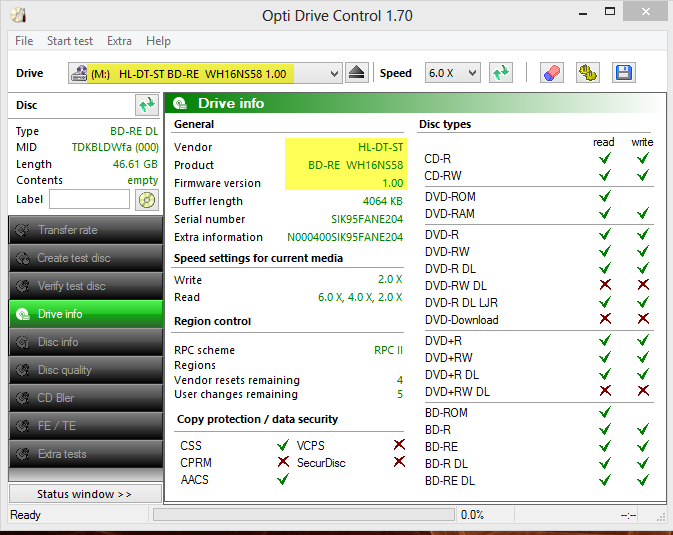Click the Firmware version 1.00 value
The image size is (673, 535).
(392, 183)
